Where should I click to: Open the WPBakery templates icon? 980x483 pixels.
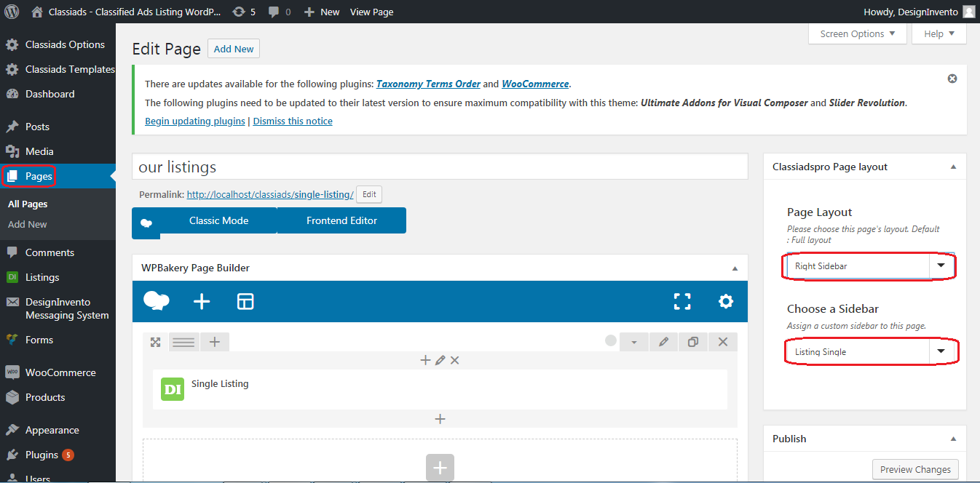[x=245, y=301]
